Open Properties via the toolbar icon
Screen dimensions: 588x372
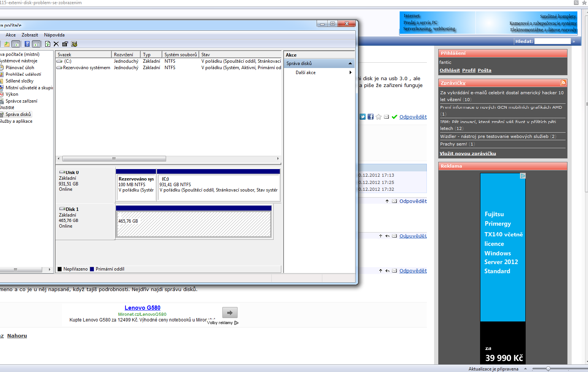65,44
